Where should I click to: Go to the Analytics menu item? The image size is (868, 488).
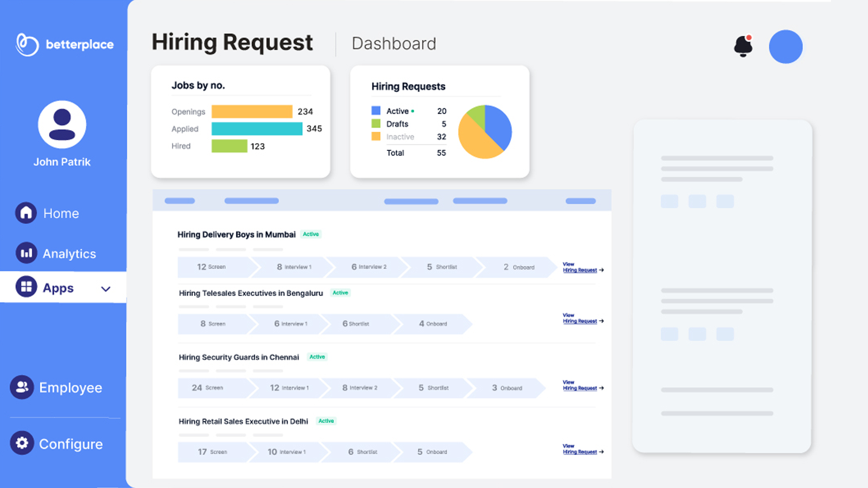69,253
